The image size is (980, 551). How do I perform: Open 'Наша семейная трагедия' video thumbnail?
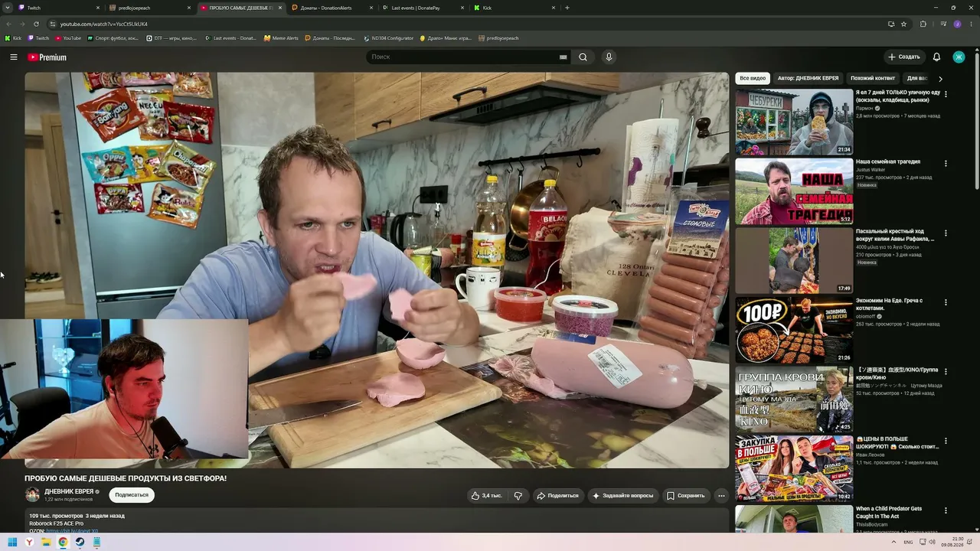click(794, 191)
